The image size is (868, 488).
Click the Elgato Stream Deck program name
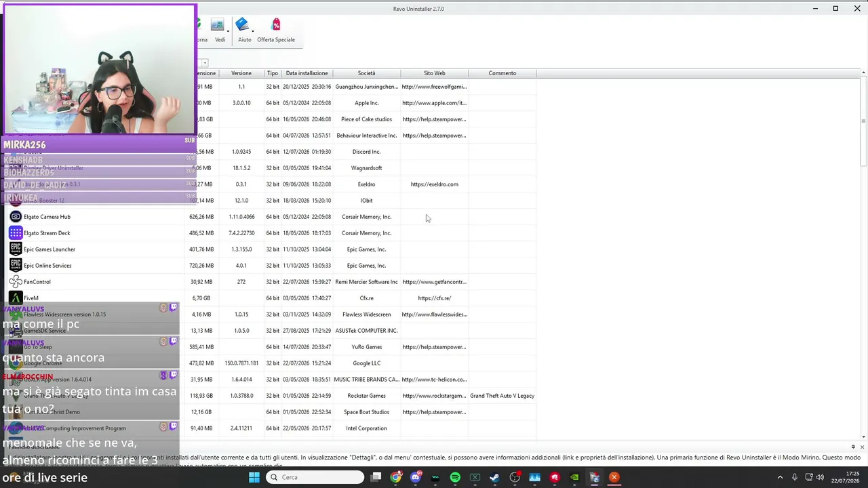coord(47,233)
